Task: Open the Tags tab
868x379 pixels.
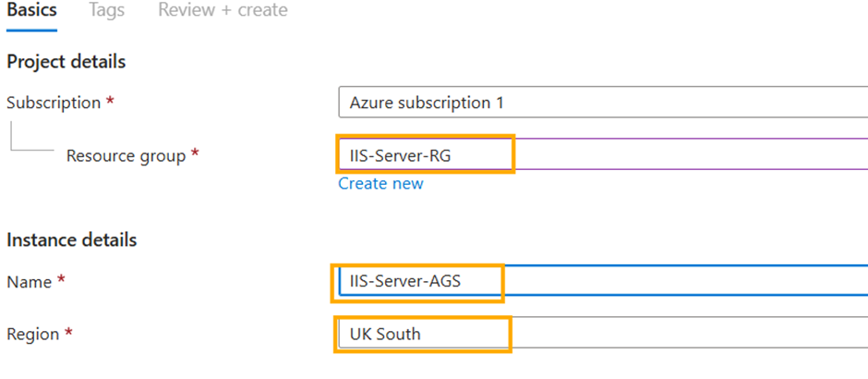Action: coord(107,11)
